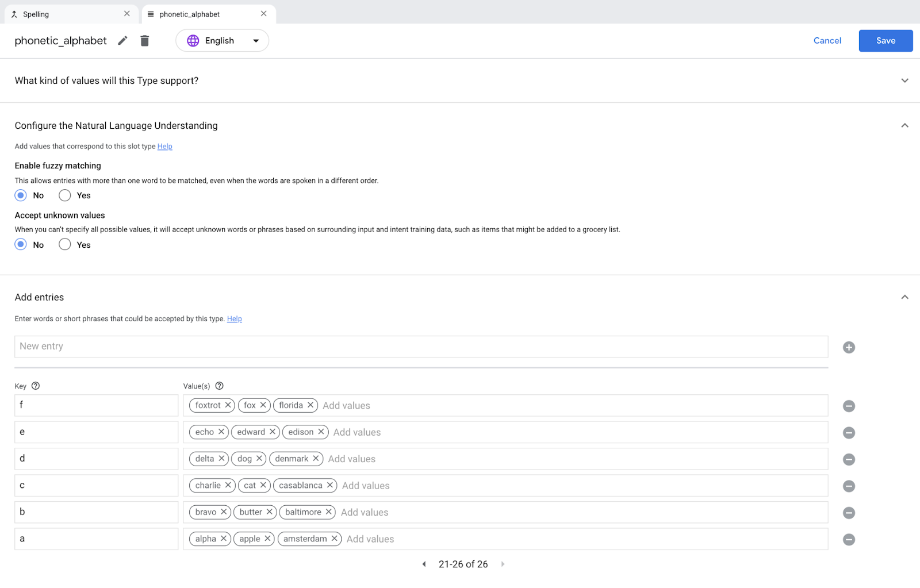This screenshot has width=920, height=588.
Task: Click the trash icon to delete type
Action: tap(145, 41)
